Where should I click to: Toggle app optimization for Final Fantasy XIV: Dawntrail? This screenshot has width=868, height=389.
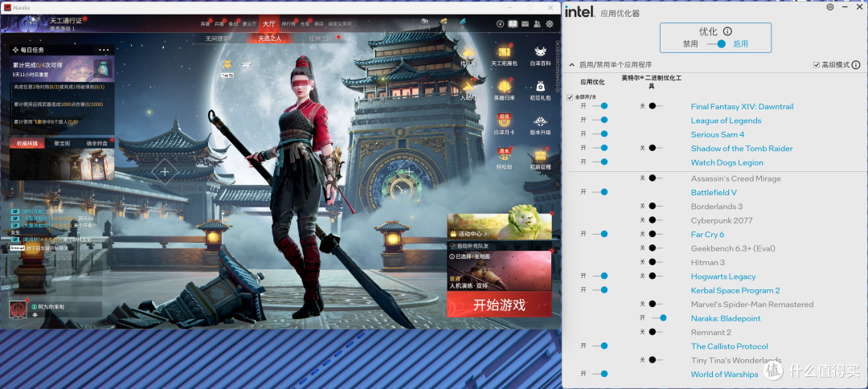pyautogui.click(x=600, y=105)
